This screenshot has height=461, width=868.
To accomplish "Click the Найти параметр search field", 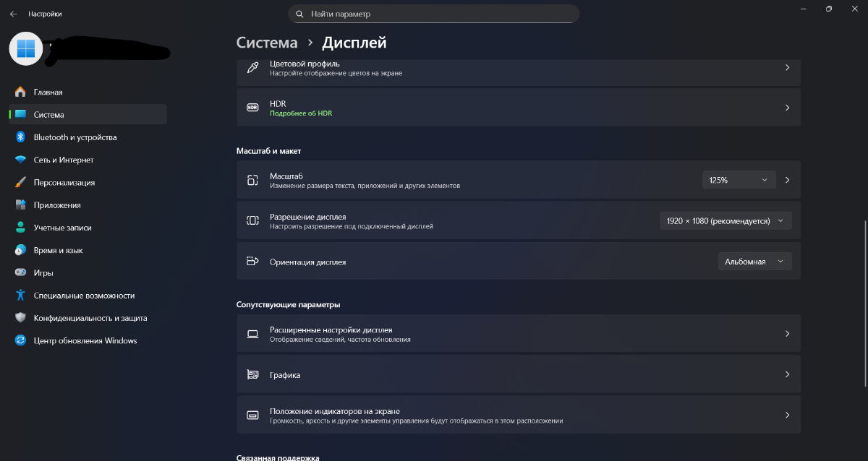I will [x=434, y=14].
